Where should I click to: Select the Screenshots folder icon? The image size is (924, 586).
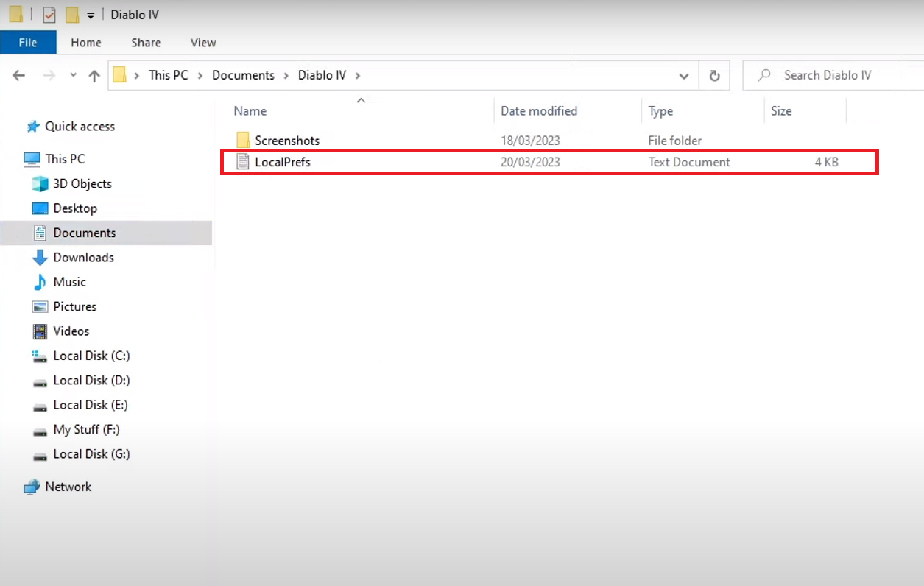[243, 140]
